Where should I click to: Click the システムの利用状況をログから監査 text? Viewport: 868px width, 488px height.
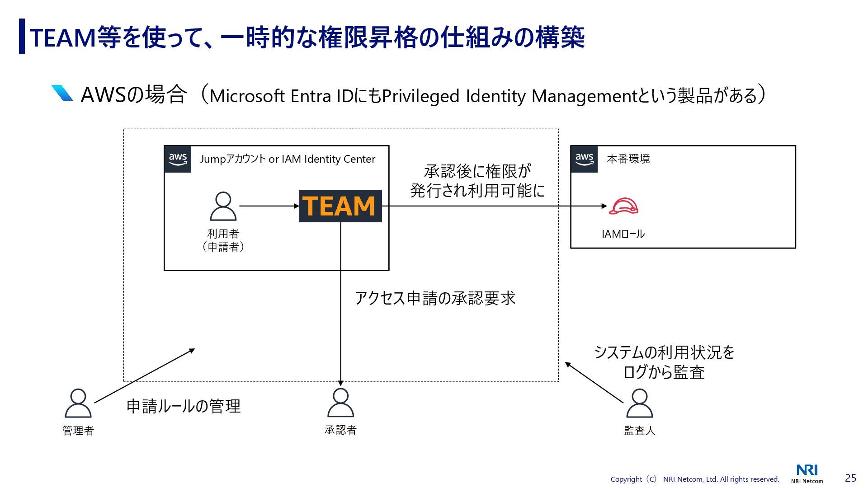(x=664, y=362)
